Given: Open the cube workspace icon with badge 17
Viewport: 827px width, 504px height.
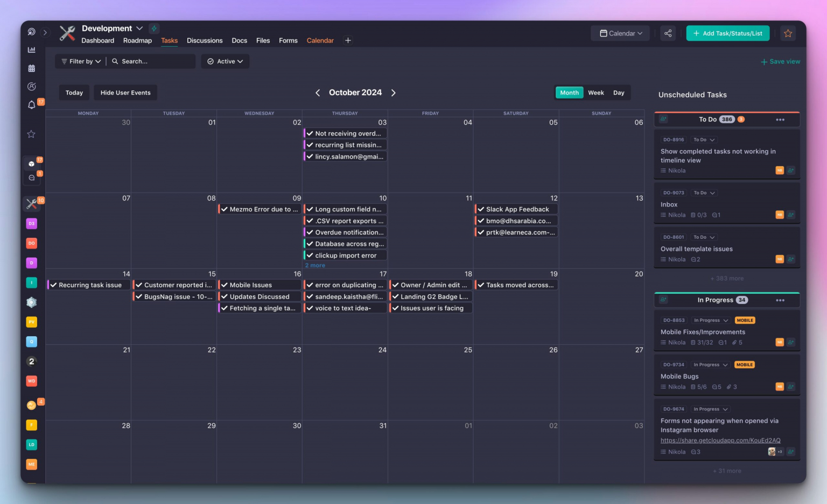Looking at the screenshot, I should pos(32,164).
